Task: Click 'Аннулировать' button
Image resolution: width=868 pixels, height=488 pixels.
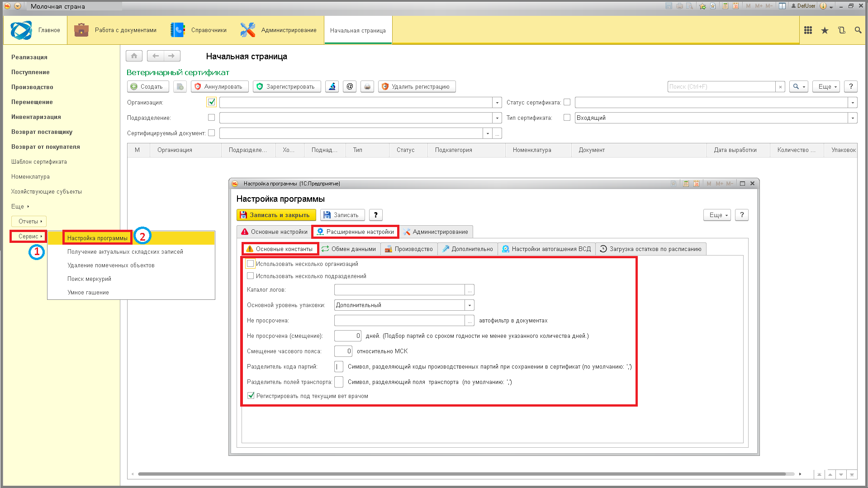Action: [219, 86]
